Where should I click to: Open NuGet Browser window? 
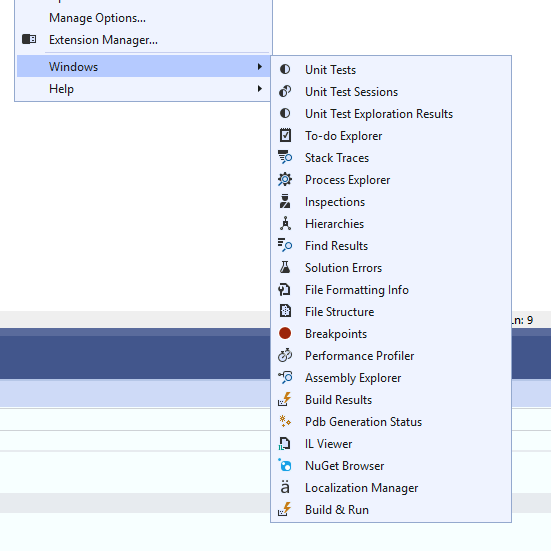[391, 465]
